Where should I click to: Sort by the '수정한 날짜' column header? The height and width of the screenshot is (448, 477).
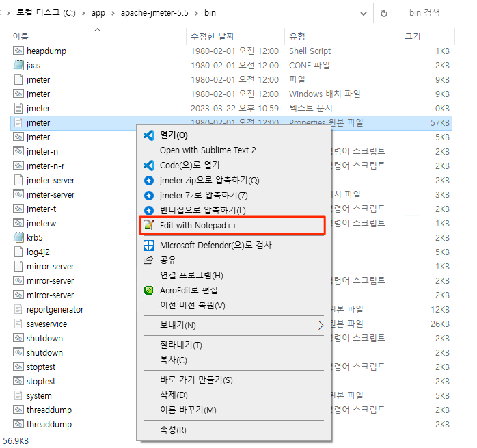pos(213,36)
